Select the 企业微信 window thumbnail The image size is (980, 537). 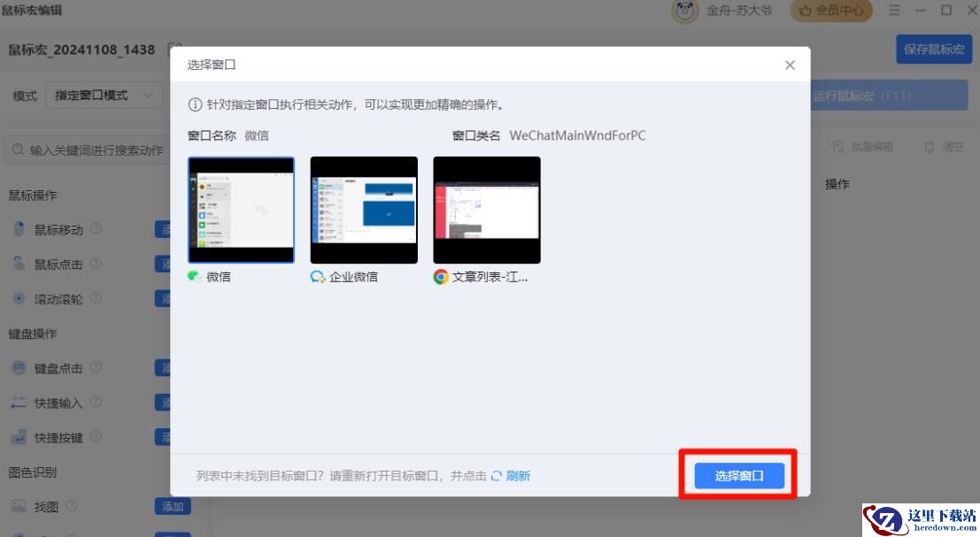(x=364, y=210)
